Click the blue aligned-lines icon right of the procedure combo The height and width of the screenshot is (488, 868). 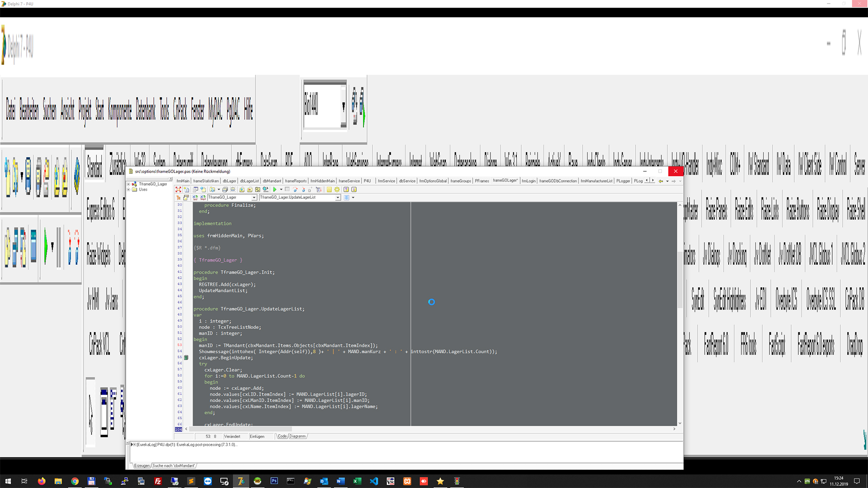tap(347, 197)
